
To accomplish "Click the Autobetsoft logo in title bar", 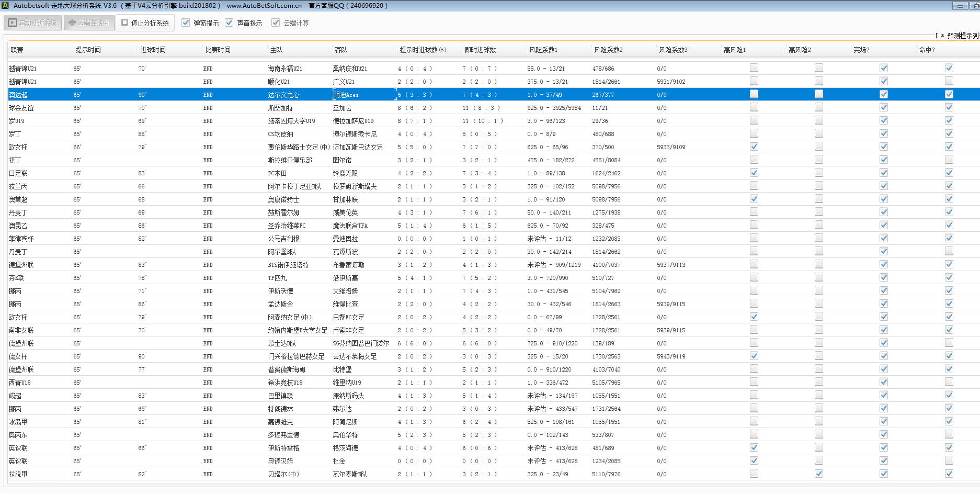I will [5, 5].
